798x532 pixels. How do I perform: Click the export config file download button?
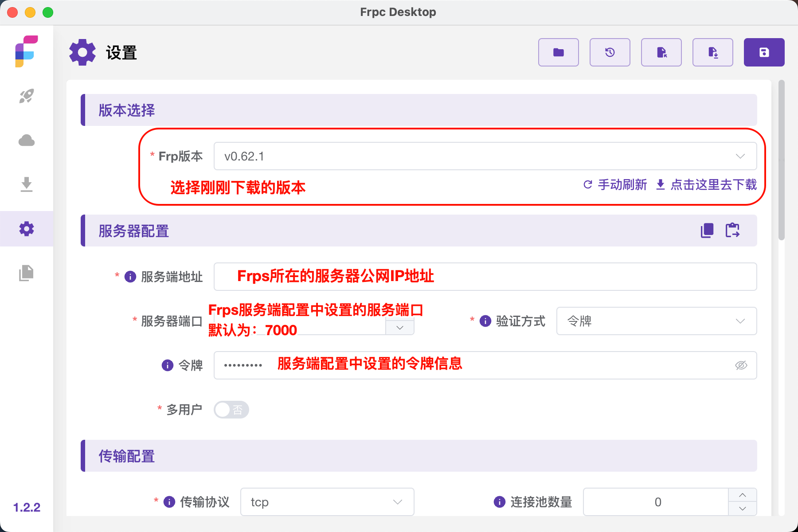click(x=712, y=52)
